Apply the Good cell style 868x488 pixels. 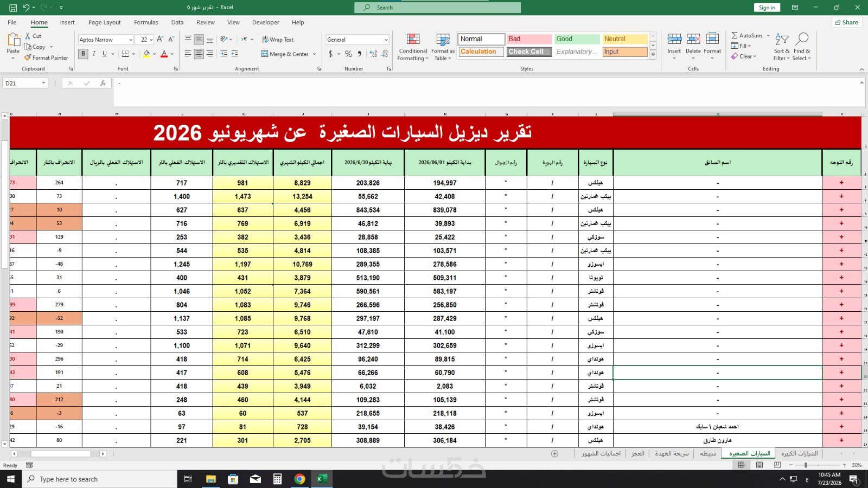pyautogui.click(x=577, y=39)
